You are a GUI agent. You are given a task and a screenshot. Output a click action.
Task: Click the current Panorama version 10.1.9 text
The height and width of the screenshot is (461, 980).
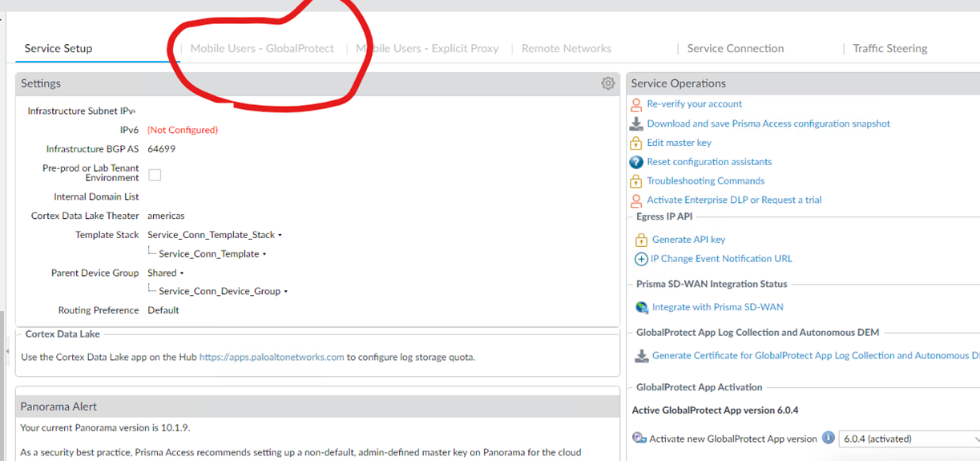pos(105,428)
